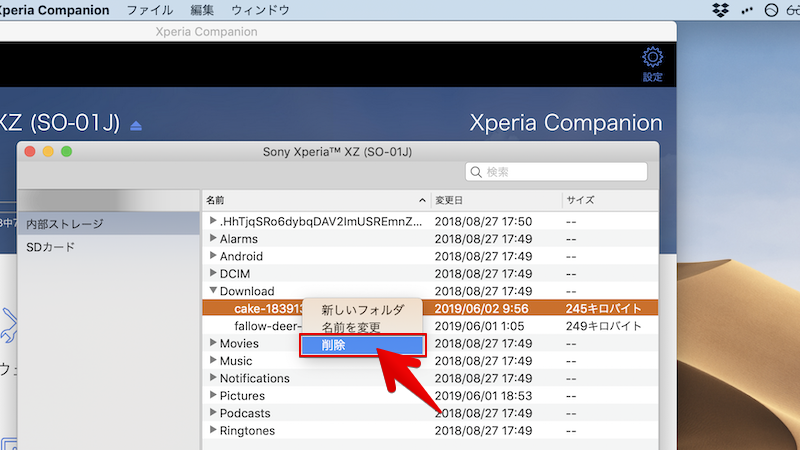Click the clock icon in the menu bar
This screenshot has height=450, width=800.
pyautogui.click(x=770, y=10)
